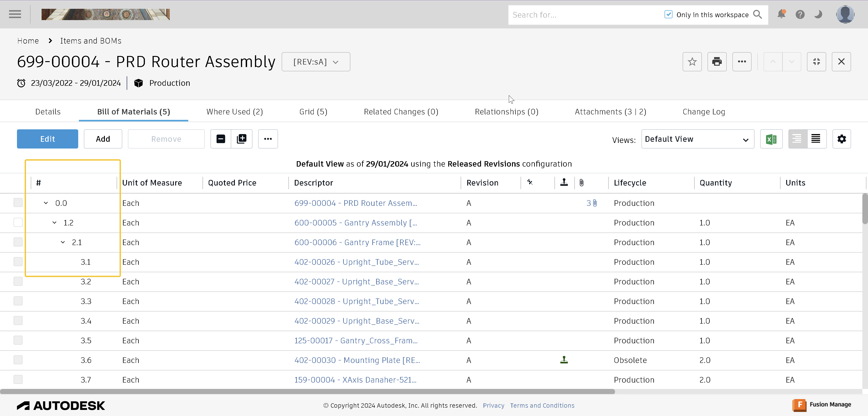Viewport: 868px width, 416px height.
Task: Switch to Where Used tab
Action: click(235, 112)
